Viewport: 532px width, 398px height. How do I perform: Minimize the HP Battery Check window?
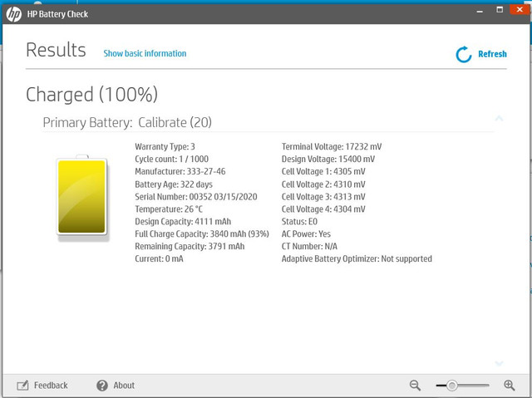(480, 11)
